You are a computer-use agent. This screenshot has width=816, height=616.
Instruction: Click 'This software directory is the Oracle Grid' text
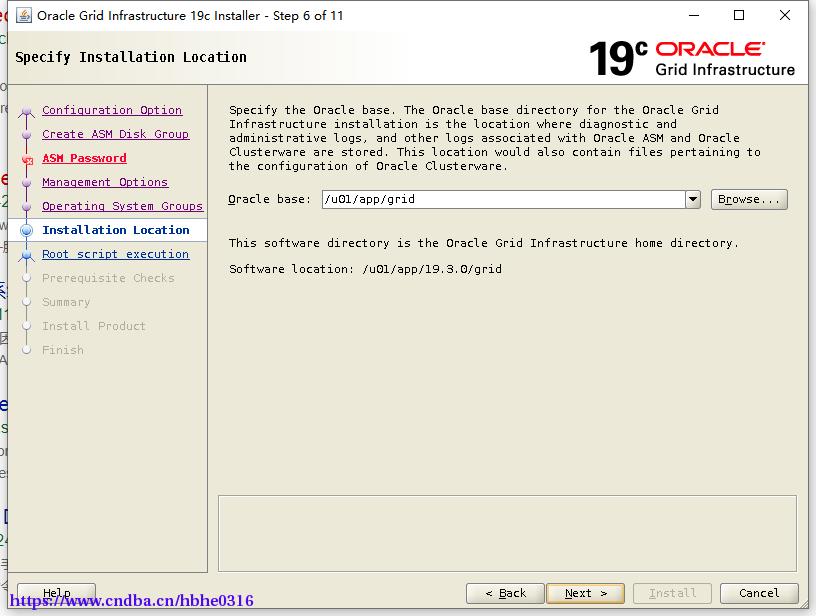(376, 243)
